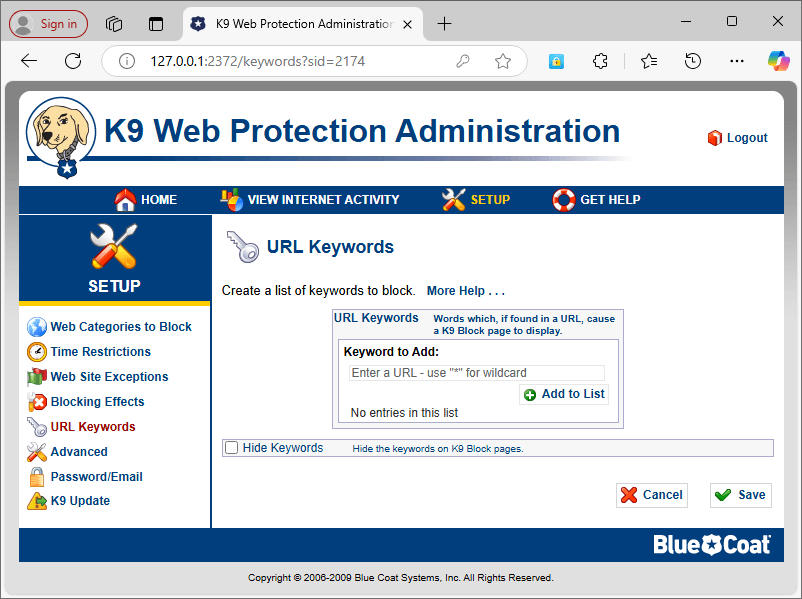This screenshot has height=599, width=802.
Task: Click the lifesaver icon beside Get Help
Action: [x=564, y=199]
